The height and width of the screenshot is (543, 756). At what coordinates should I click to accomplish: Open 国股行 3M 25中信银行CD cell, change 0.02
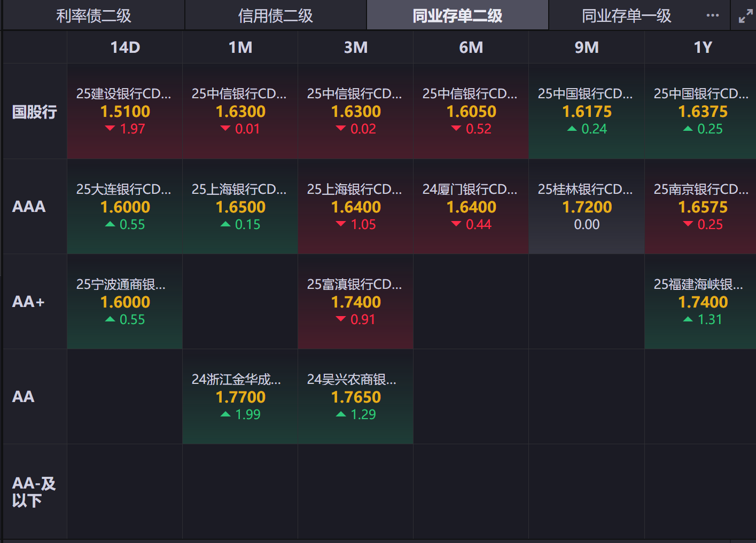tap(356, 112)
